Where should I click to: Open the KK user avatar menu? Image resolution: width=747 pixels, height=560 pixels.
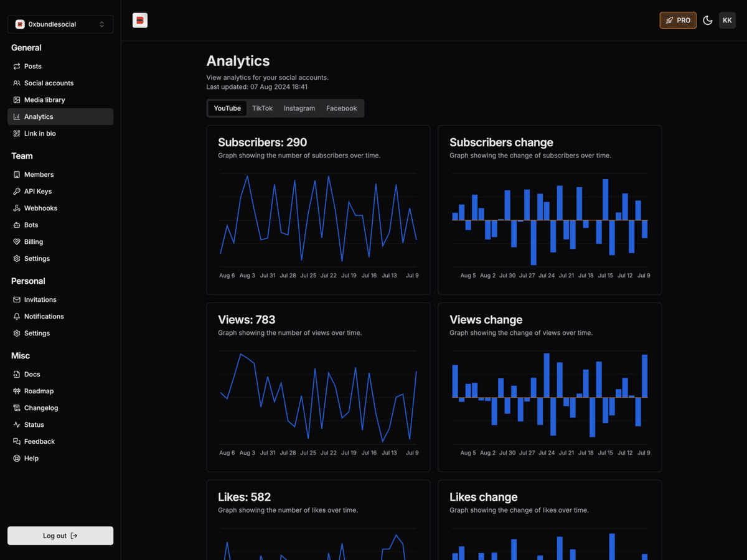(x=727, y=21)
